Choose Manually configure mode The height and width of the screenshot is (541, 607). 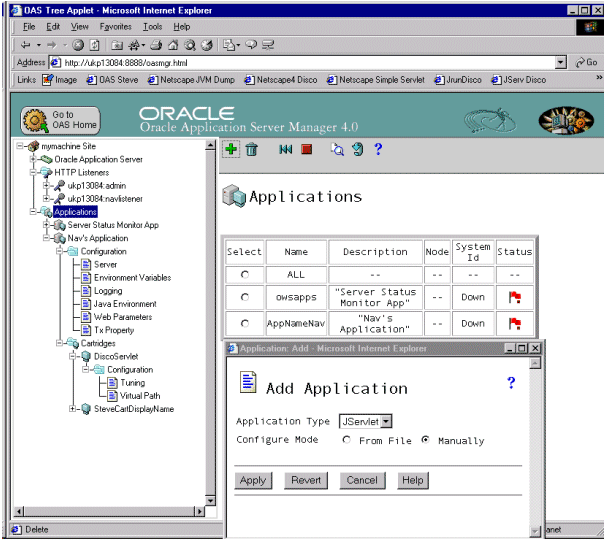[x=425, y=440]
